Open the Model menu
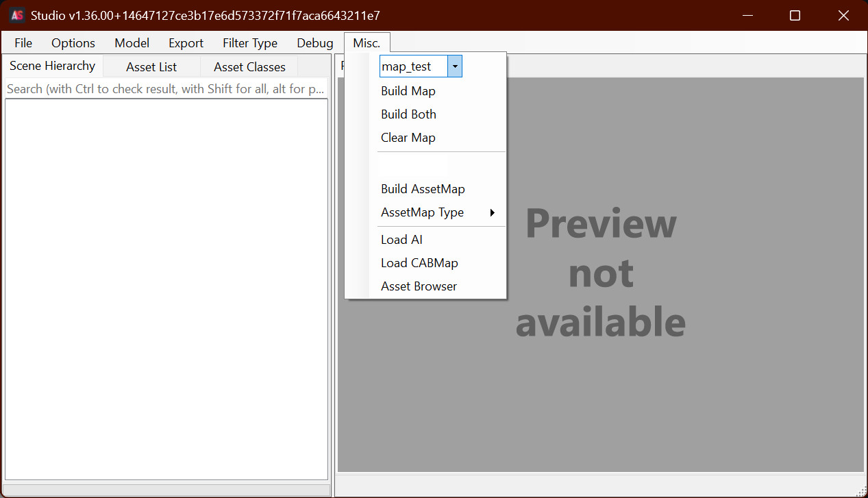868x498 pixels. (132, 42)
